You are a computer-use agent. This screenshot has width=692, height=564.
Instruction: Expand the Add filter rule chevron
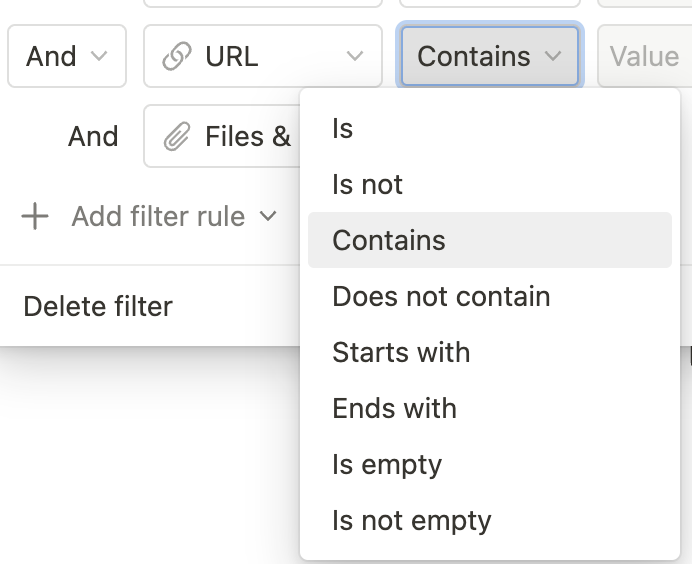click(x=267, y=216)
